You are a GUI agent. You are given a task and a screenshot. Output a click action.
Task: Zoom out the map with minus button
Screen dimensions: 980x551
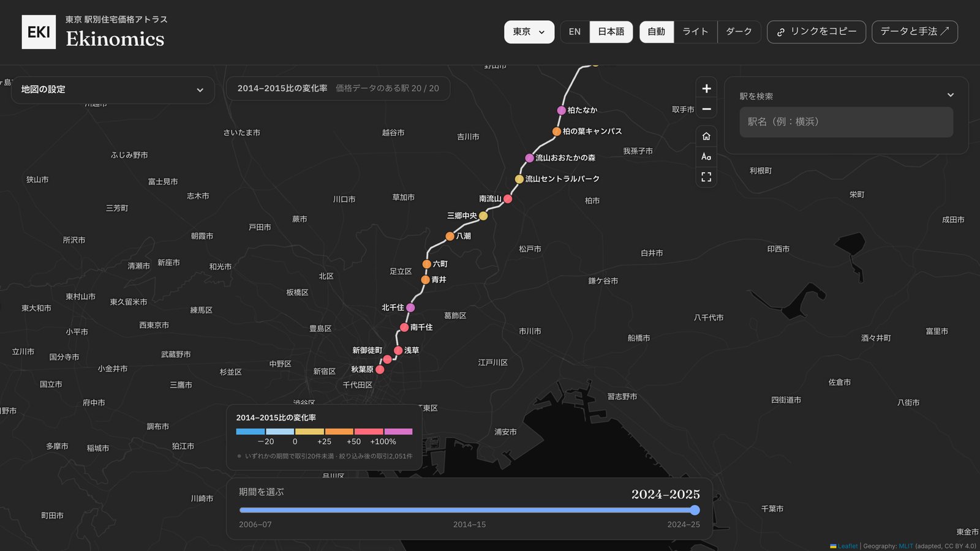click(x=706, y=109)
